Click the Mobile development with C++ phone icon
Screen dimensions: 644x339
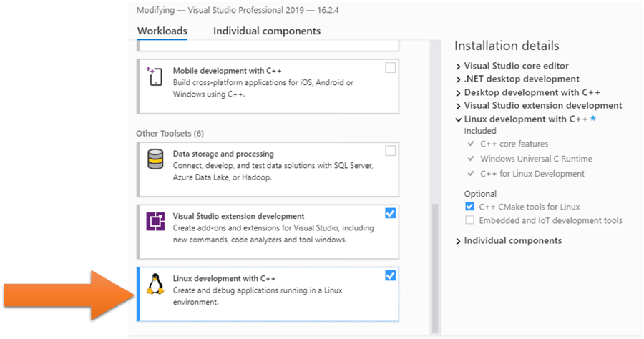(x=155, y=77)
